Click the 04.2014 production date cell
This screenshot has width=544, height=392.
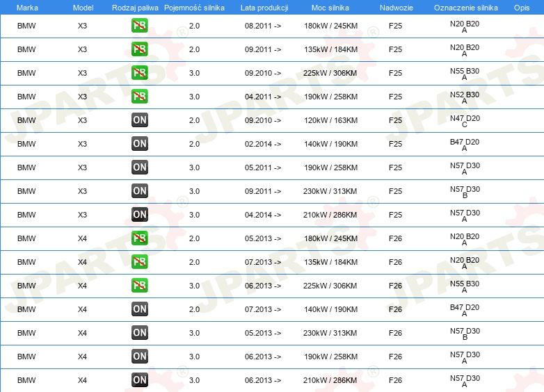pyautogui.click(x=263, y=215)
